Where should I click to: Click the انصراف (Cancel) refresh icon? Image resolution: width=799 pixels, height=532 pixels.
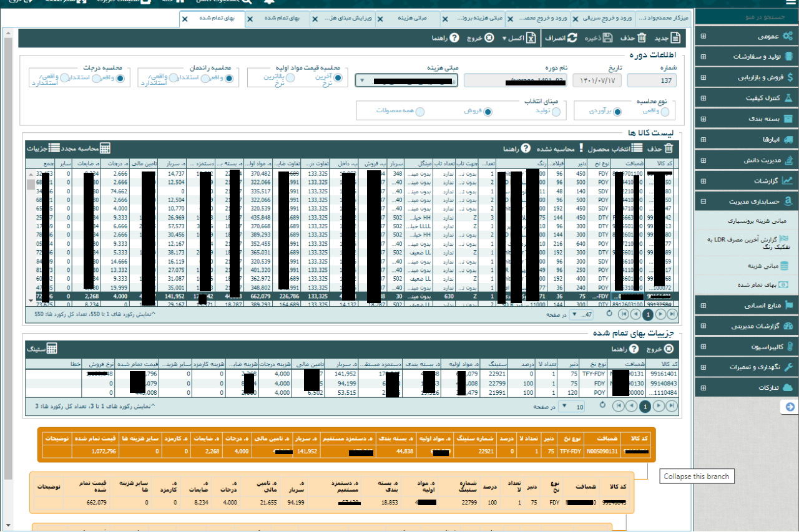coord(572,38)
